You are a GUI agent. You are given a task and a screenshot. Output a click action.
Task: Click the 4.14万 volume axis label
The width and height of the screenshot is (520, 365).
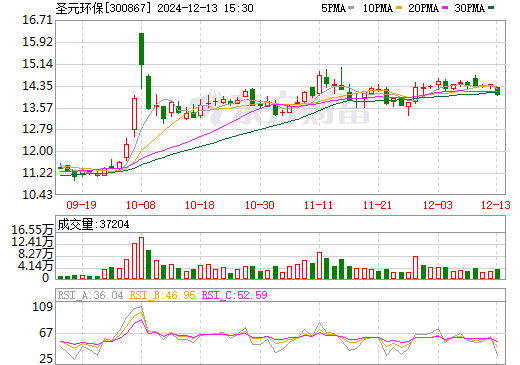coord(36,266)
